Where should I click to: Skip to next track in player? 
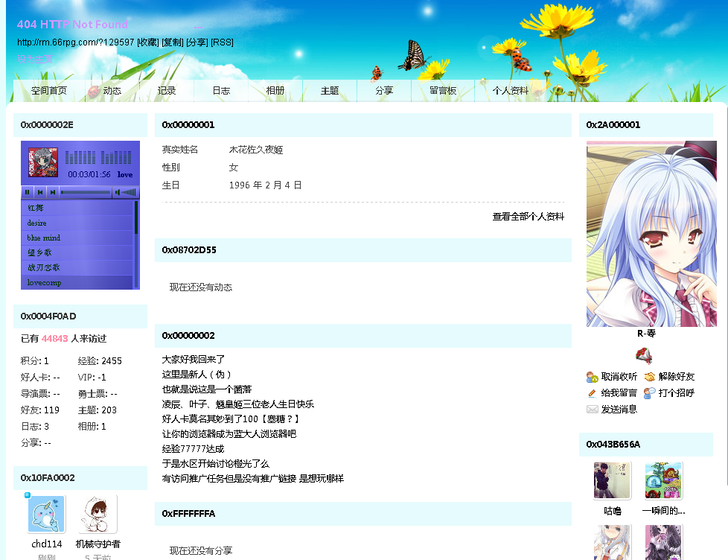point(53,192)
